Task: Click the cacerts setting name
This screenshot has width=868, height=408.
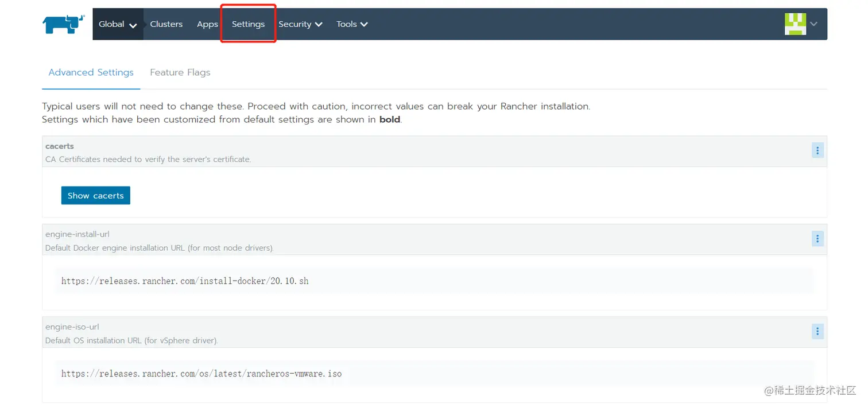Action: (60, 146)
